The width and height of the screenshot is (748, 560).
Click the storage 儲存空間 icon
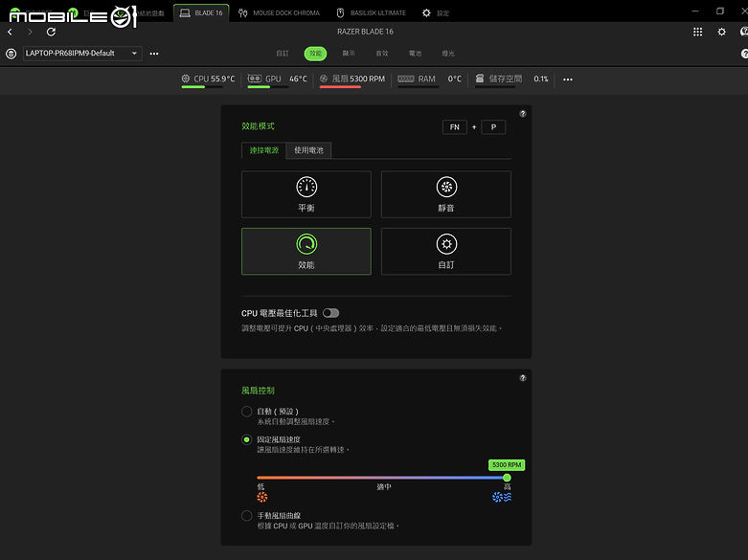(480, 78)
